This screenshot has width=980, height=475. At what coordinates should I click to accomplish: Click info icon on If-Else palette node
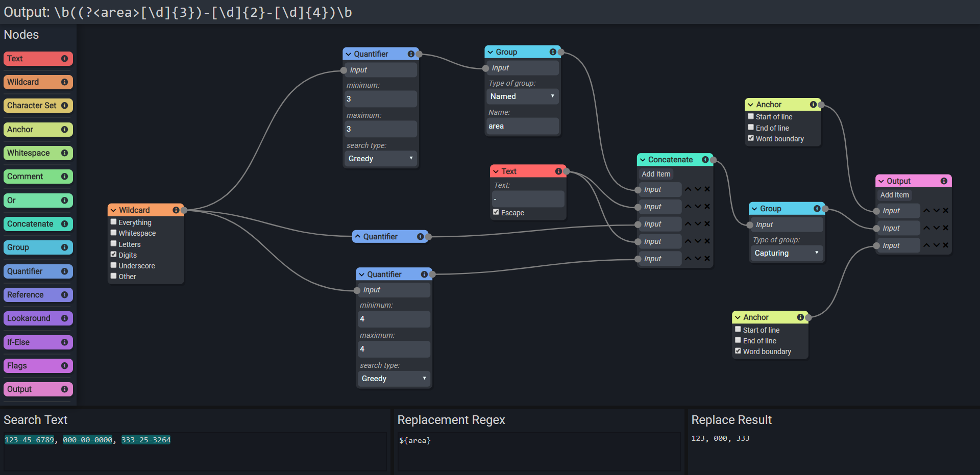(64, 342)
